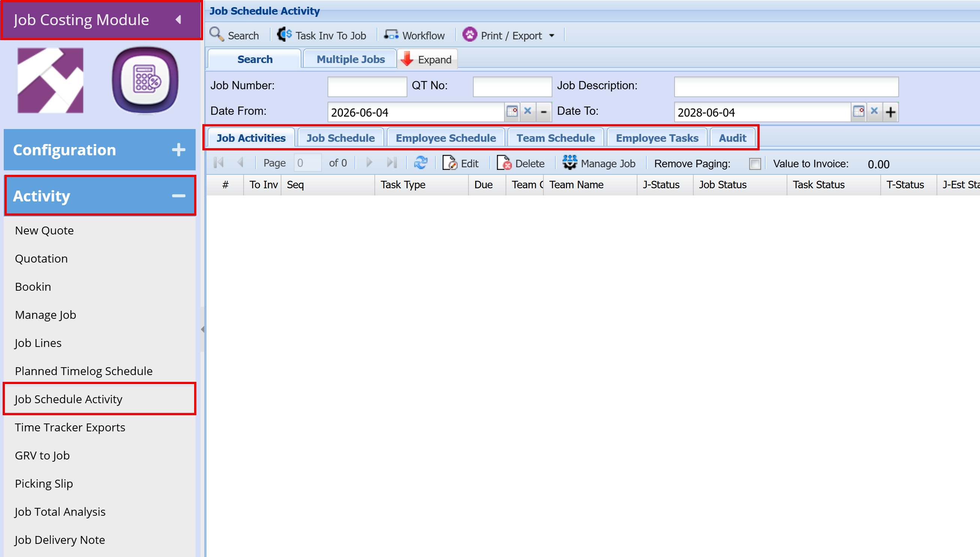Open the Multiple Jobs tab
This screenshot has height=557, width=980.
(350, 59)
